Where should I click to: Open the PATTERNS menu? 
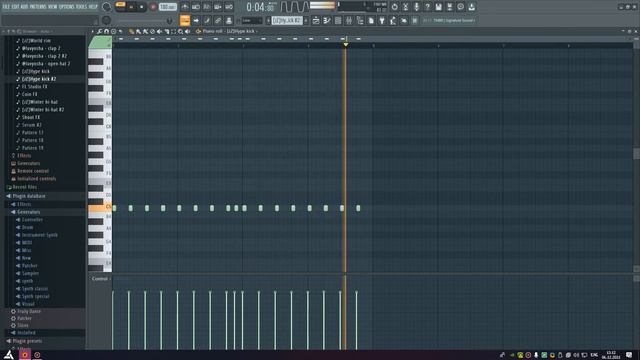click(38, 7)
